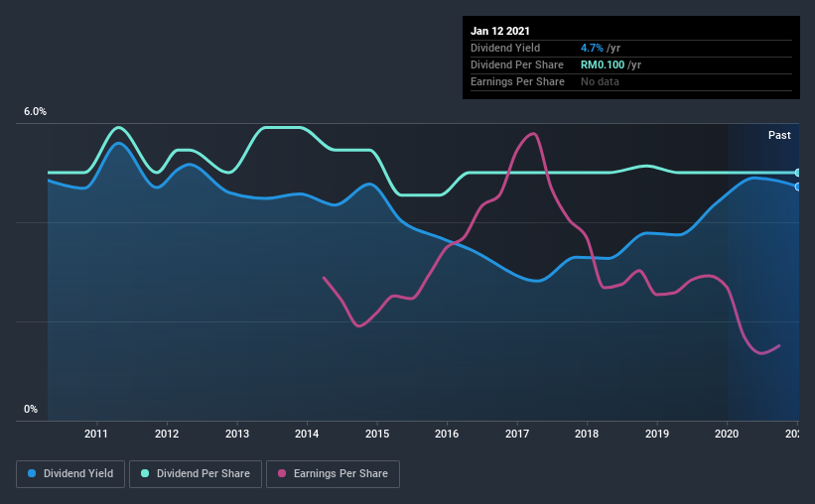This screenshot has width=815, height=504.
Task: Click the Earnings Per Share peak near 2017
Action: [x=533, y=134]
